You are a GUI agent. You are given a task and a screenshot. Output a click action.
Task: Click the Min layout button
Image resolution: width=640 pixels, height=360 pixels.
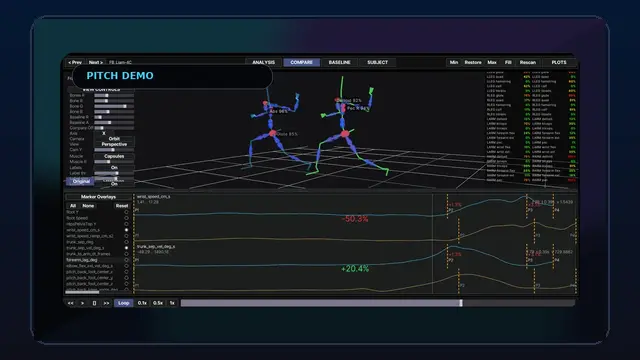454,62
